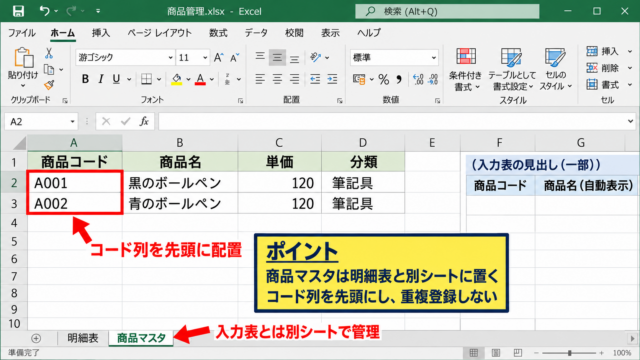This screenshot has height=360, width=640.
Task: Decrease decimal places
Action: pyautogui.click(x=433, y=79)
